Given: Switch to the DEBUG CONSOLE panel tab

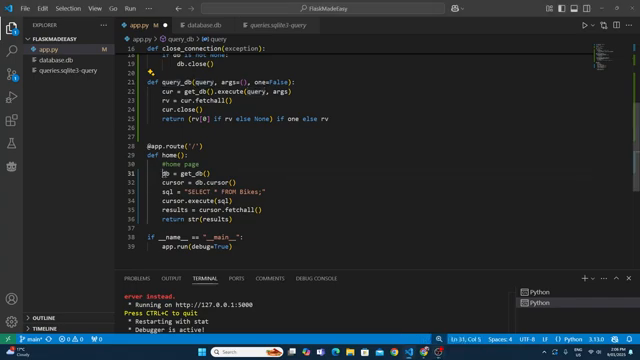Looking at the screenshot, I should click(x=316, y=278).
